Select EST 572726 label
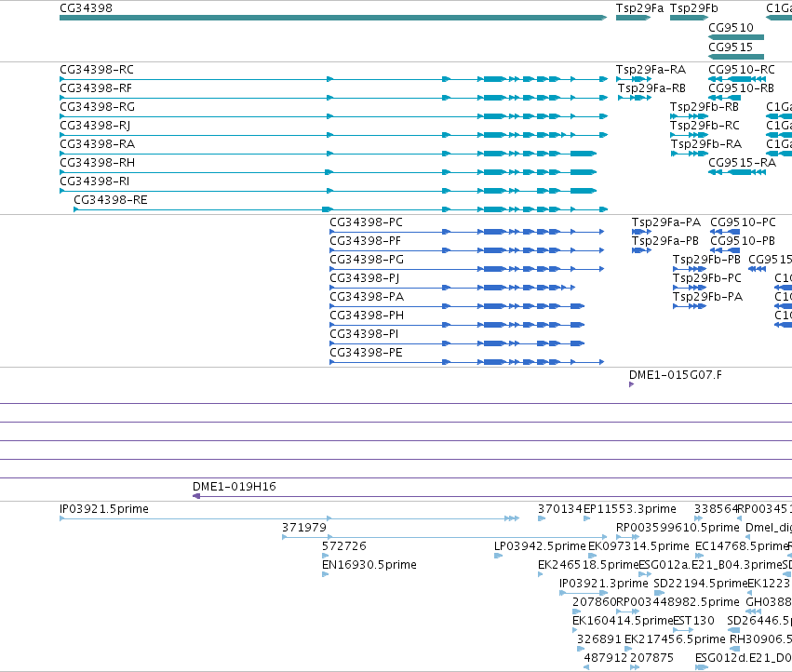Image resolution: width=792 pixels, height=672 pixels. pyautogui.click(x=344, y=546)
